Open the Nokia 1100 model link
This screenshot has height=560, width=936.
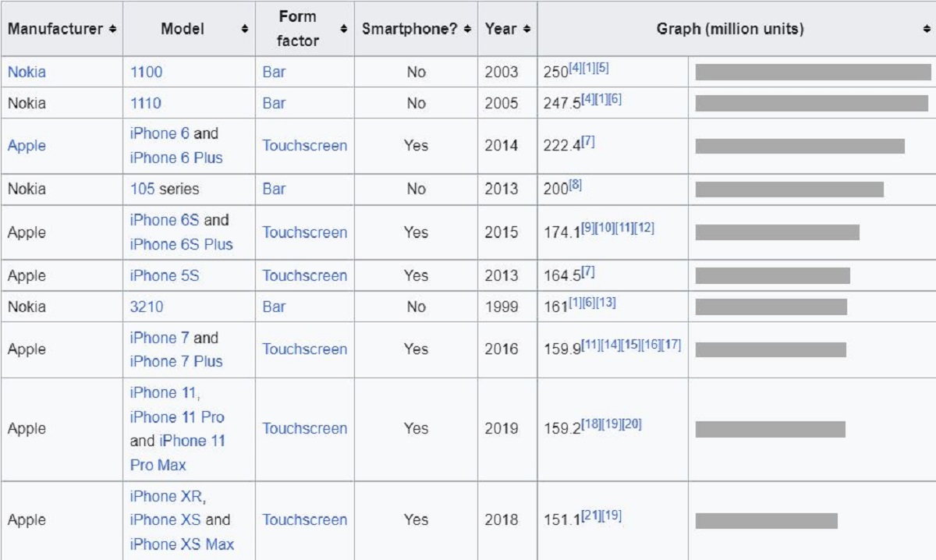(146, 72)
